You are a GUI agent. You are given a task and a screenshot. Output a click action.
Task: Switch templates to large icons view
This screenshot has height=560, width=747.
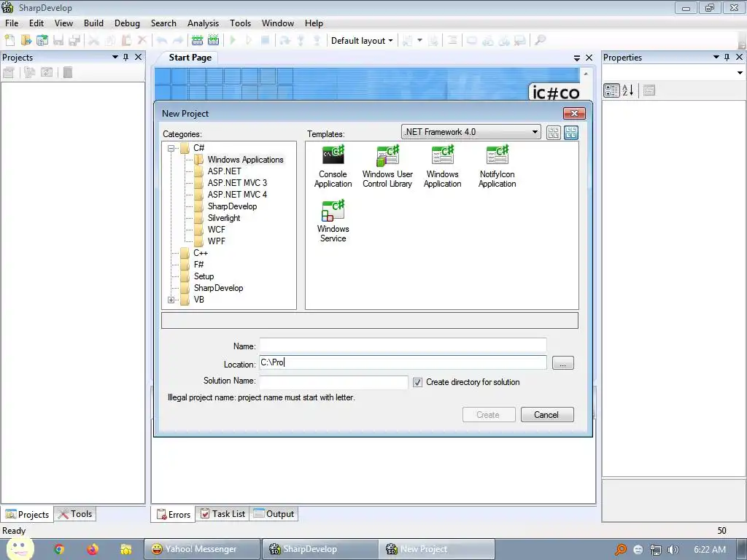tap(570, 133)
